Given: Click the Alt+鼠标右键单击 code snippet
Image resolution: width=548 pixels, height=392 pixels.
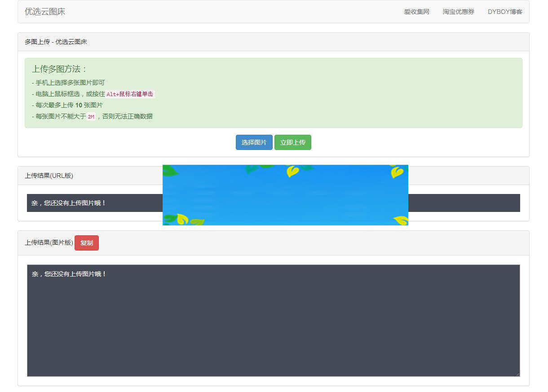Looking at the screenshot, I should point(130,94).
